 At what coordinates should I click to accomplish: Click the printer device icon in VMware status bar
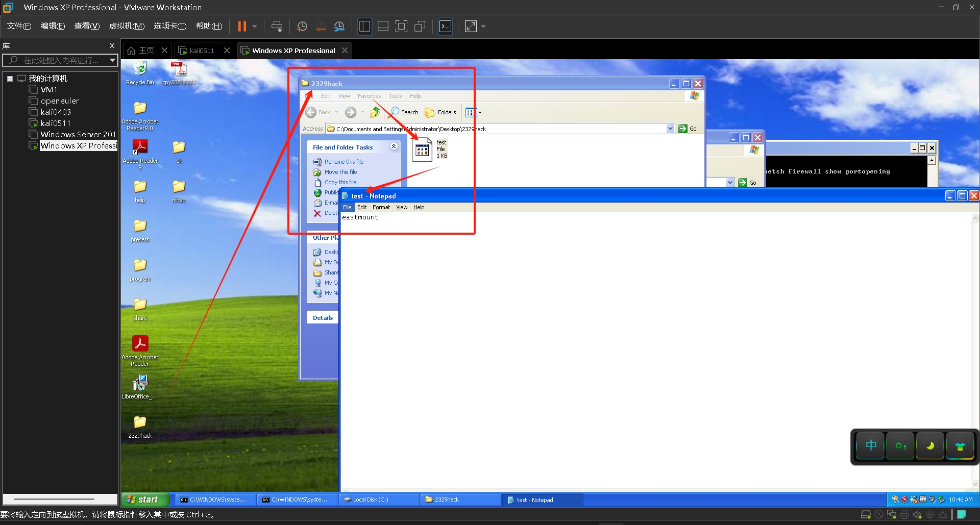coord(904,515)
